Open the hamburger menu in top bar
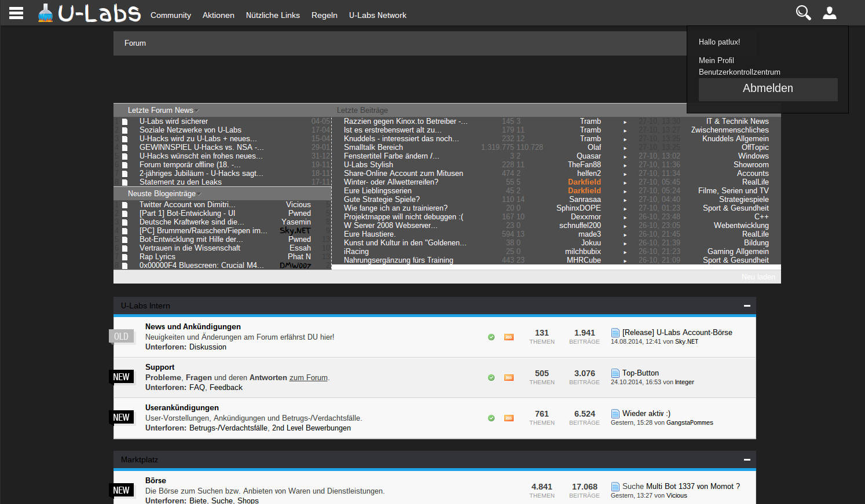Image resolution: width=865 pixels, height=504 pixels. [x=16, y=13]
